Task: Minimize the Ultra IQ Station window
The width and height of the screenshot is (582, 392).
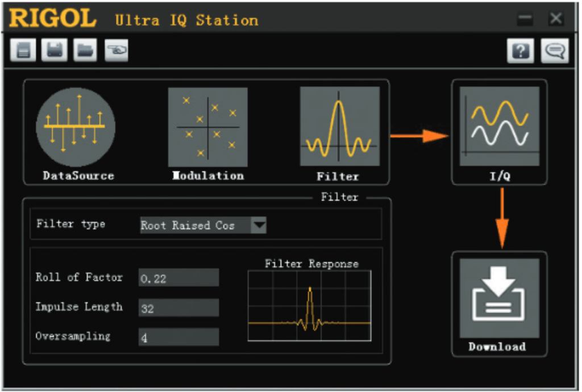Action: point(525,19)
